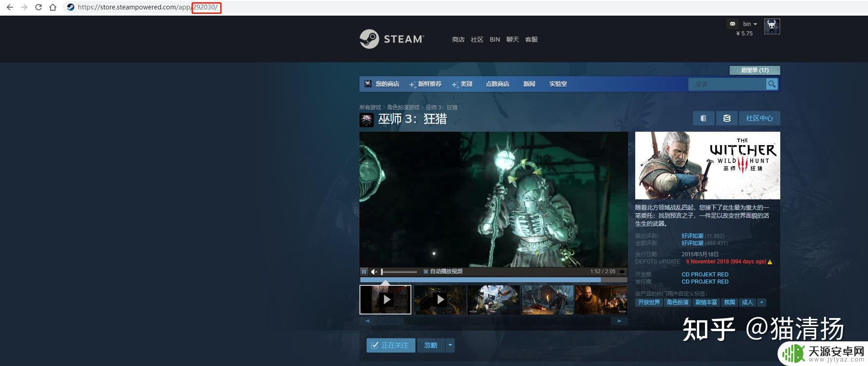Expand the 忽略 dropdown arrow

pos(450,345)
